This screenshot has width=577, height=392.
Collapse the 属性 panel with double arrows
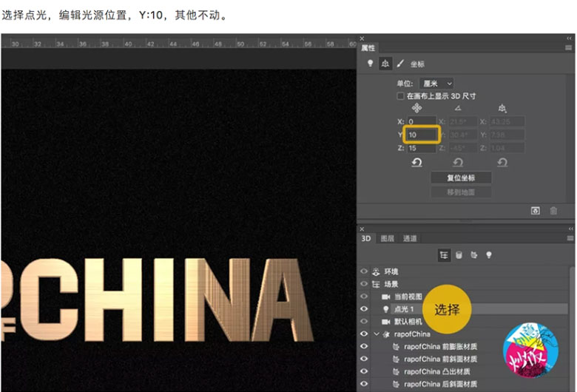(x=570, y=38)
